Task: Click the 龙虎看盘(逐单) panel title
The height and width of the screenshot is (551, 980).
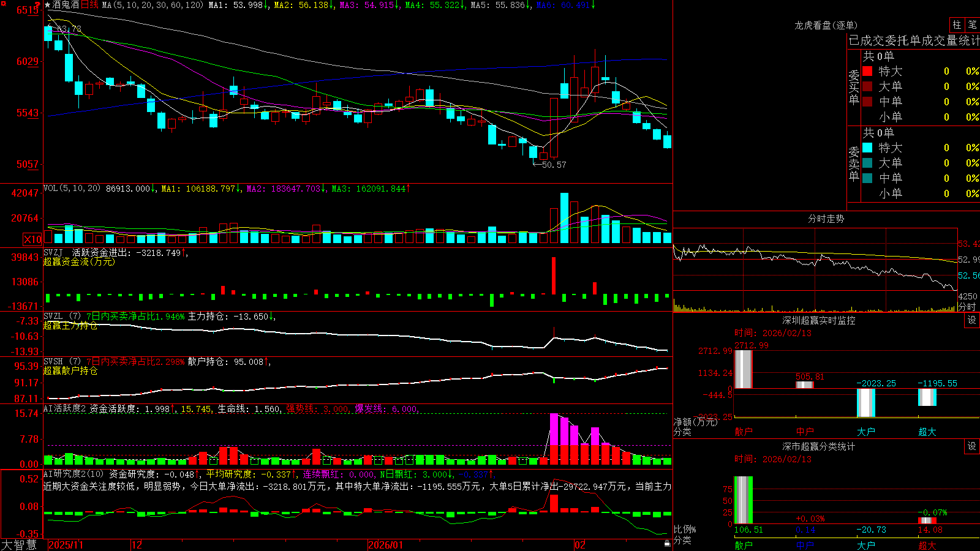Action: click(826, 25)
